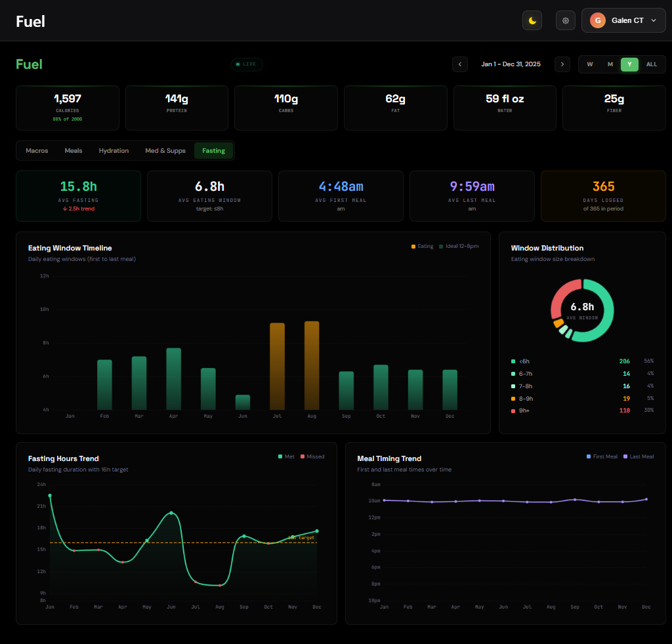672x644 pixels.
Task: Select the <6h distribution row
Action: [583, 361]
